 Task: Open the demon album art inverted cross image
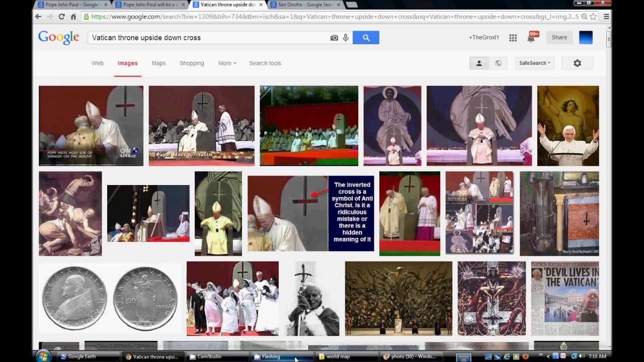pos(492,298)
